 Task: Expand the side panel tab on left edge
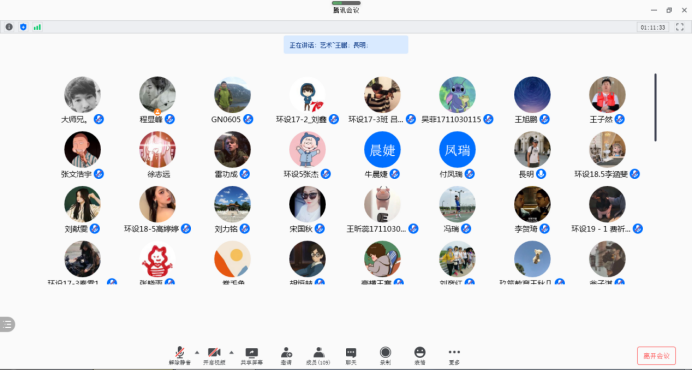[7, 324]
